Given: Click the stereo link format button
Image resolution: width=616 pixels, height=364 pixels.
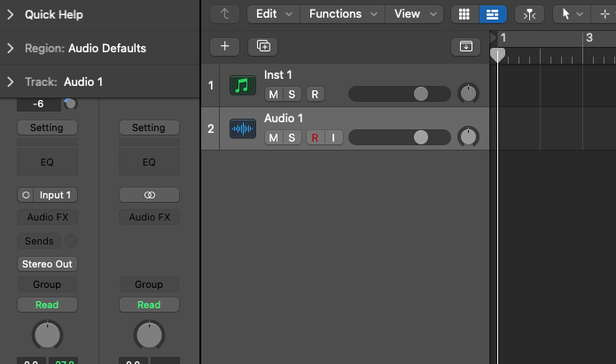Looking at the screenshot, I should (149, 195).
